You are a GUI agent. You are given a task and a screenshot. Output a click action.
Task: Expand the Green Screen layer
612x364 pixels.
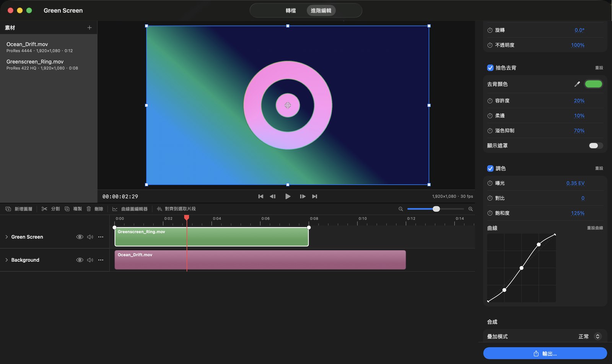coord(7,237)
